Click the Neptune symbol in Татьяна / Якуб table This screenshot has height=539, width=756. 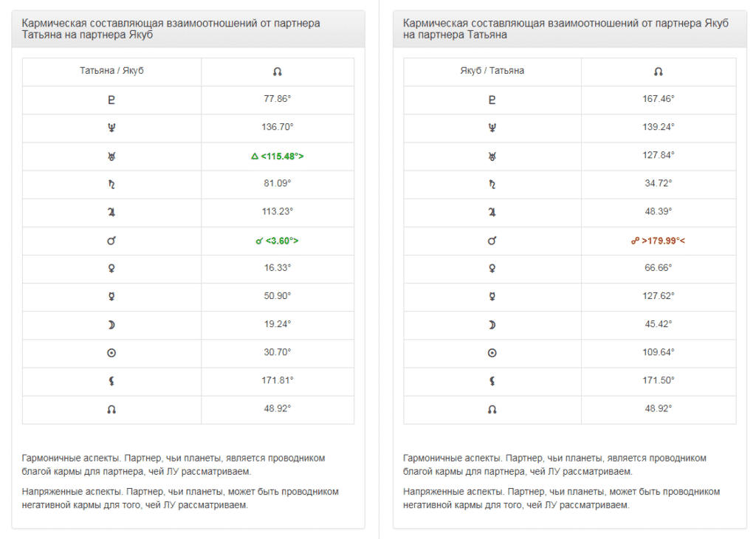pos(111,128)
